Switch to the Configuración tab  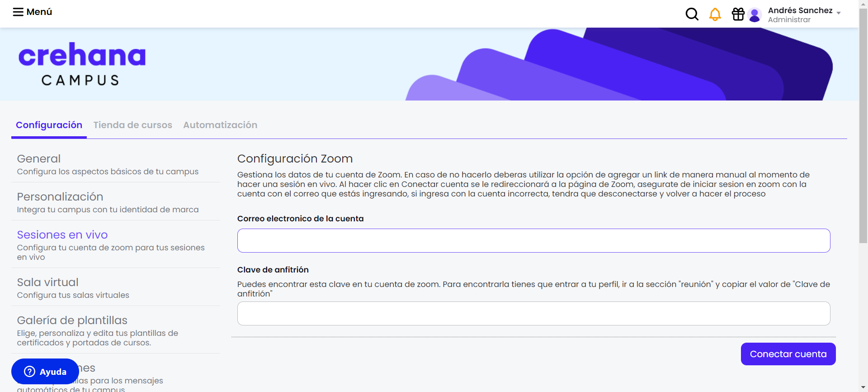pos(49,125)
